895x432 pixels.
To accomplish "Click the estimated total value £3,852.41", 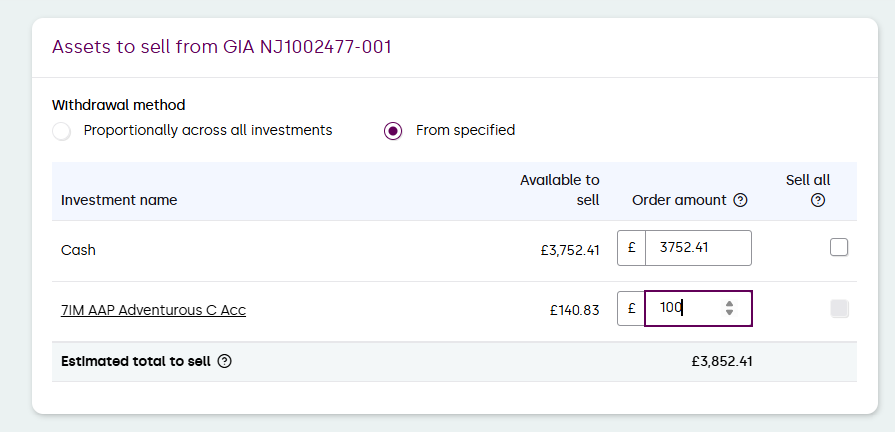I will 721,362.
